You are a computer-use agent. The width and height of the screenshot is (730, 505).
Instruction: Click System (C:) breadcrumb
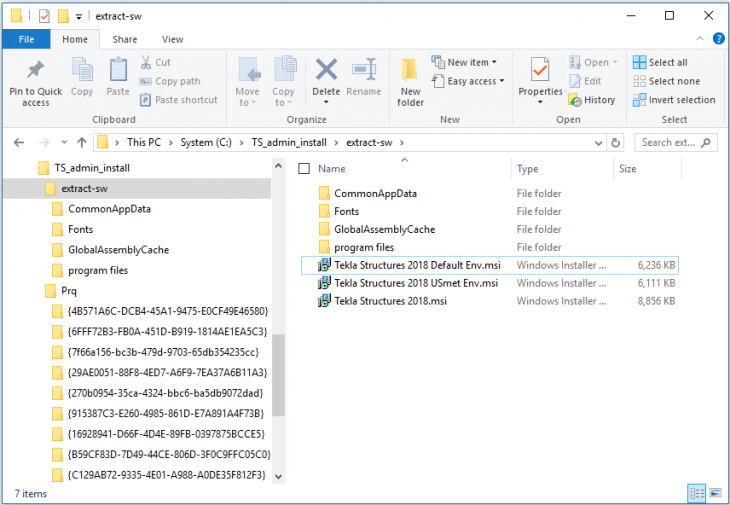(206, 142)
